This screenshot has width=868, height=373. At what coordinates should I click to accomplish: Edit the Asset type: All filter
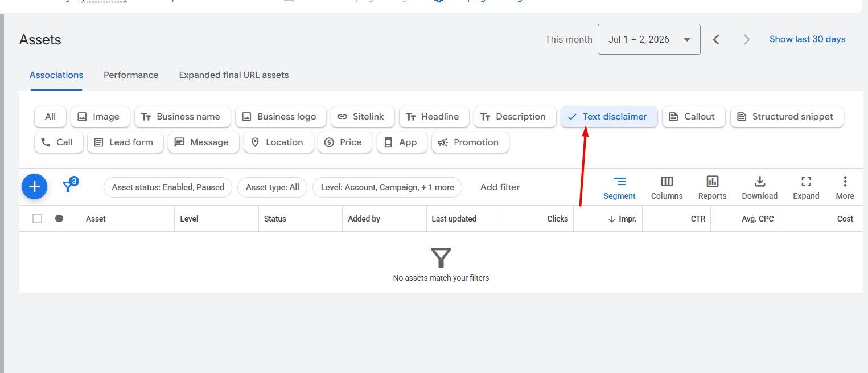(x=273, y=187)
